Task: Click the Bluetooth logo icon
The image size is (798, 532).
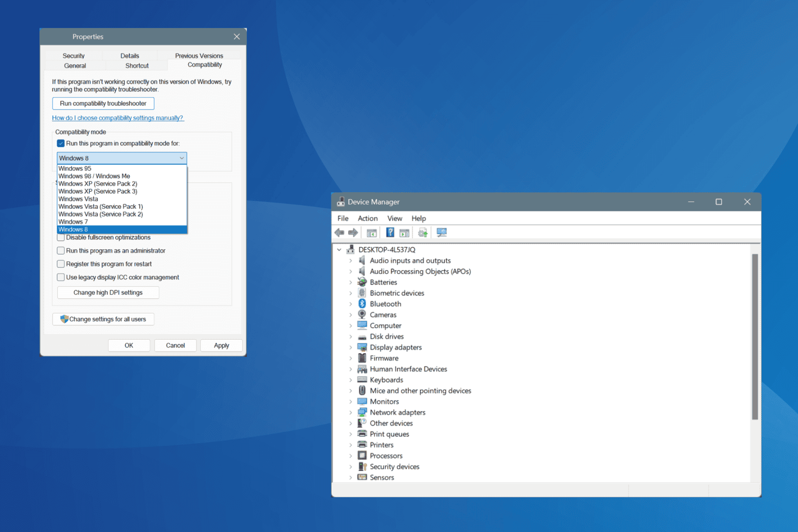Action: 362,304
